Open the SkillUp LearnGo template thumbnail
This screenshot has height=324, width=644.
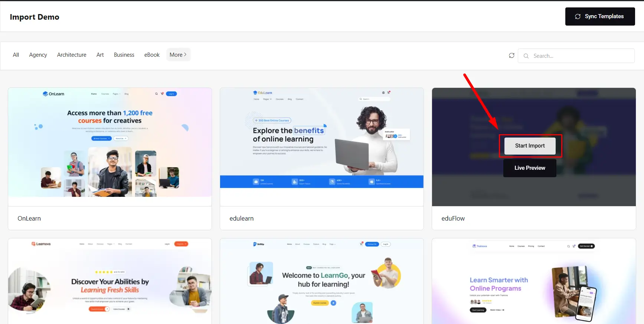322,281
